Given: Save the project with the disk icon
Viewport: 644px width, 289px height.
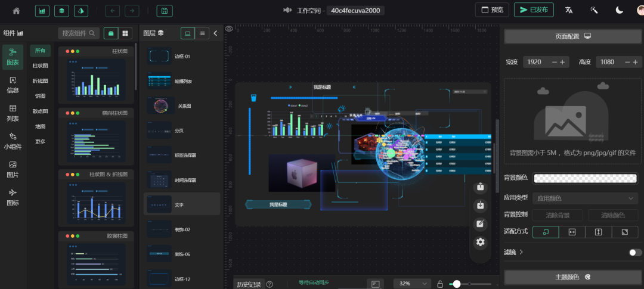Looking at the screenshot, I should (x=165, y=11).
